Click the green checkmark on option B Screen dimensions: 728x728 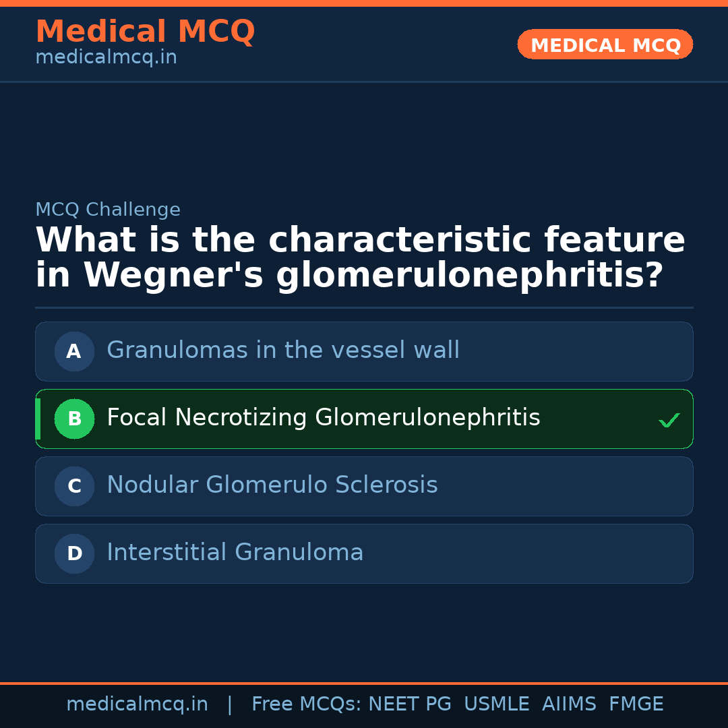point(669,421)
